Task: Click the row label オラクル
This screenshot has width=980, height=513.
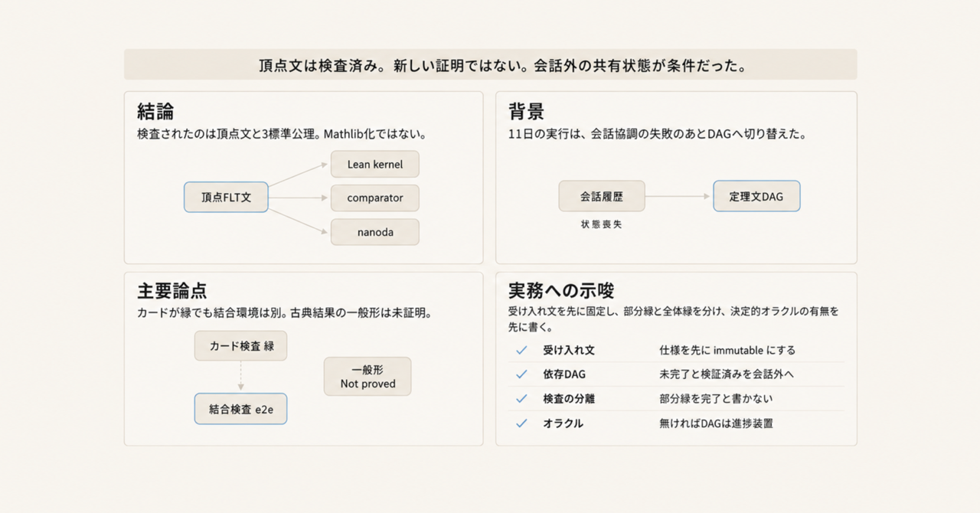Action: [x=563, y=423]
